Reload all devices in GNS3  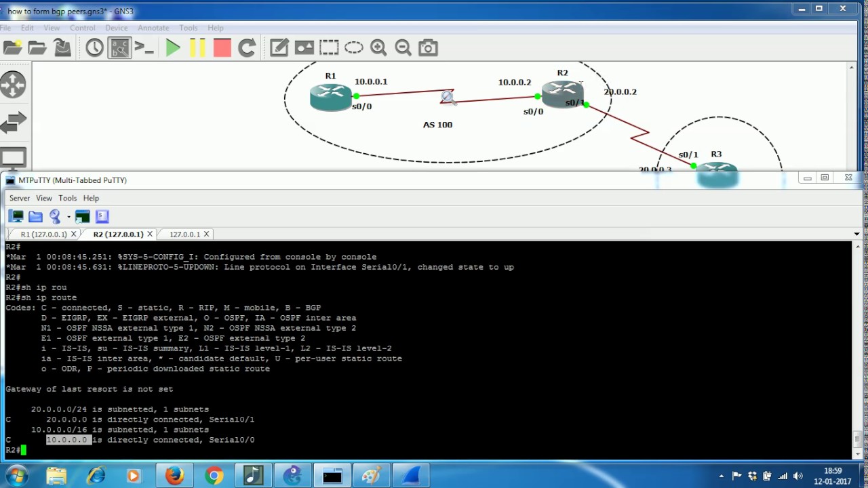click(247, 47)
